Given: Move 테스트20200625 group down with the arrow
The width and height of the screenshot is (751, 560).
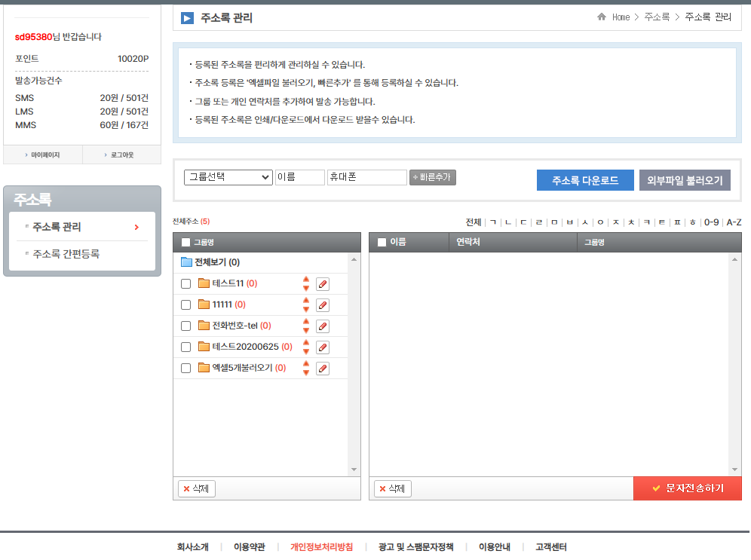Looking at the screenshot, I should (x=306, y=351).
